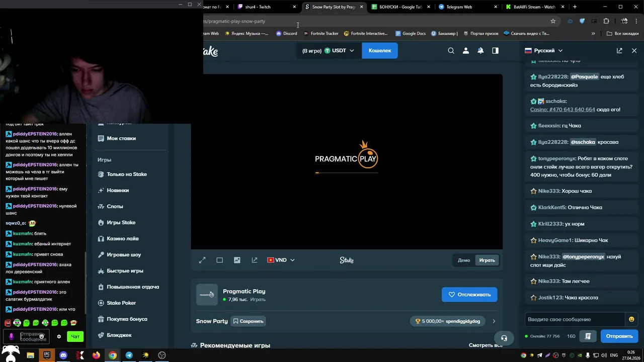Open Chrome extensions puzzle icon
Screen dimensions: 644x362
pyautogui.click(x=606, y=21)
